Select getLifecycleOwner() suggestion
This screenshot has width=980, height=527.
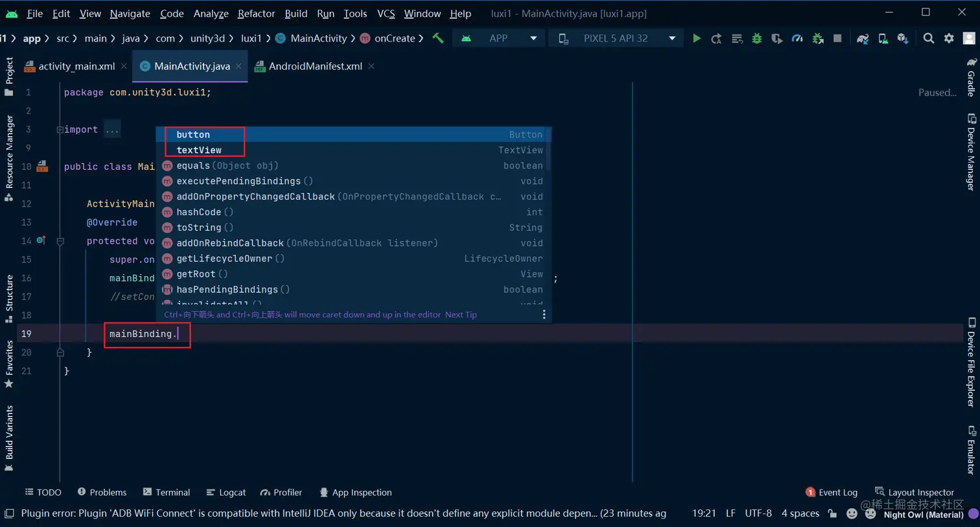(353, 259)
